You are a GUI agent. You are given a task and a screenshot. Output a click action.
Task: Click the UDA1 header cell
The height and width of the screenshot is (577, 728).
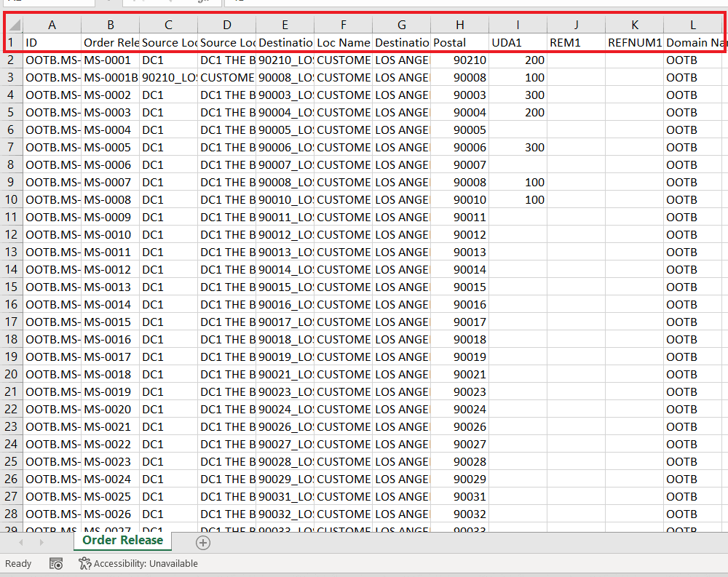pyautogui.click(x=518, y=43)
